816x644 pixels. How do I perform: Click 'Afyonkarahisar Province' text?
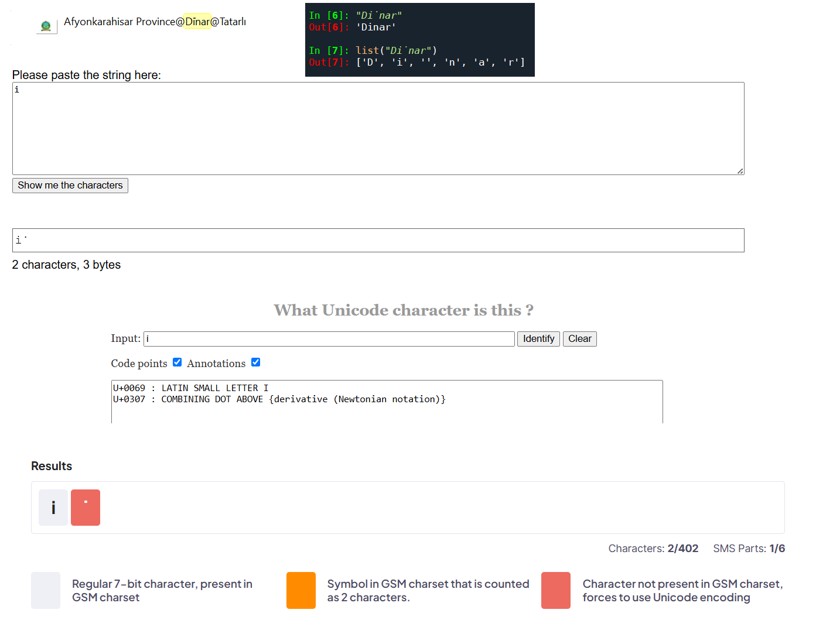click(120, 22)
